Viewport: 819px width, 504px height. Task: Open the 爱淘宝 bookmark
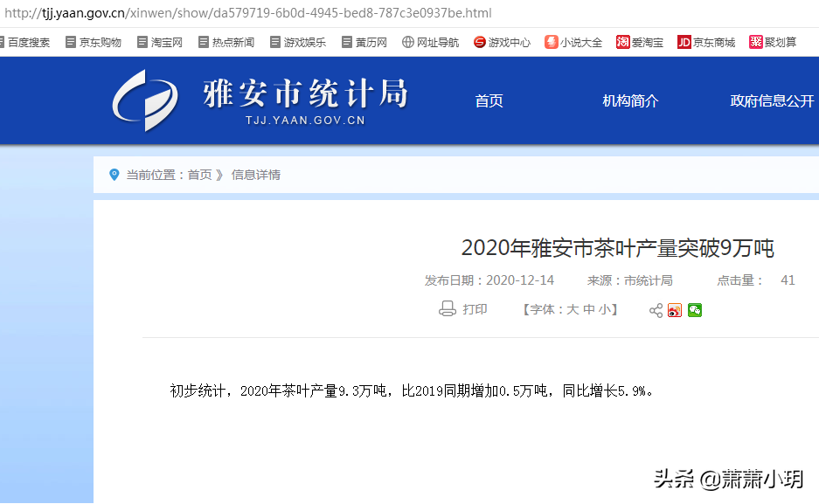[640, 42]
